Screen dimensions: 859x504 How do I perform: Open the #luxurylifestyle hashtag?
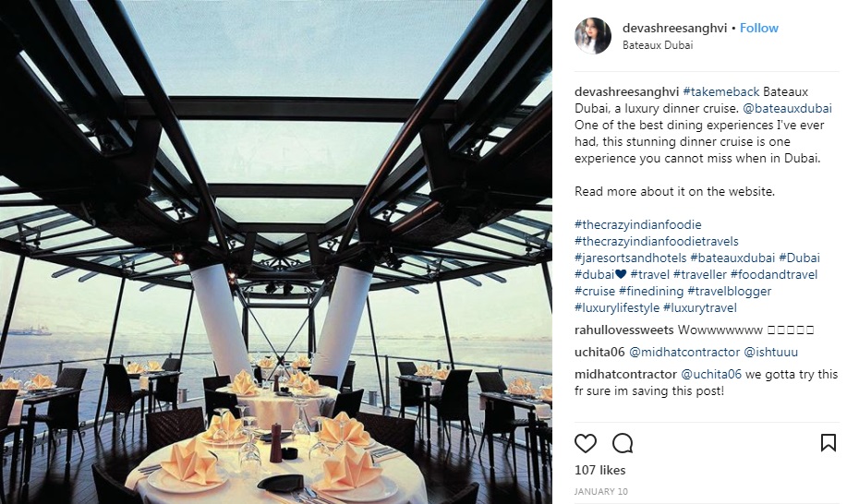pos(616,307)
